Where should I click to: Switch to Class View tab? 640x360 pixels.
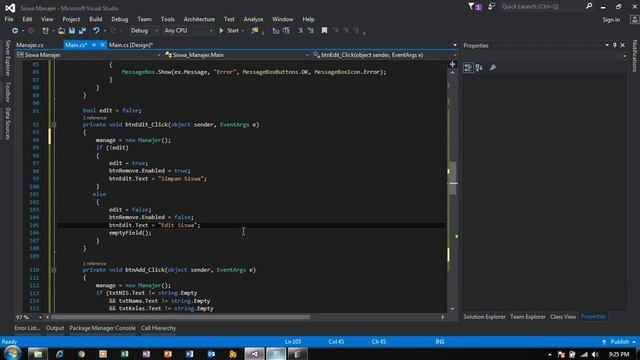(x=562, y=317)
